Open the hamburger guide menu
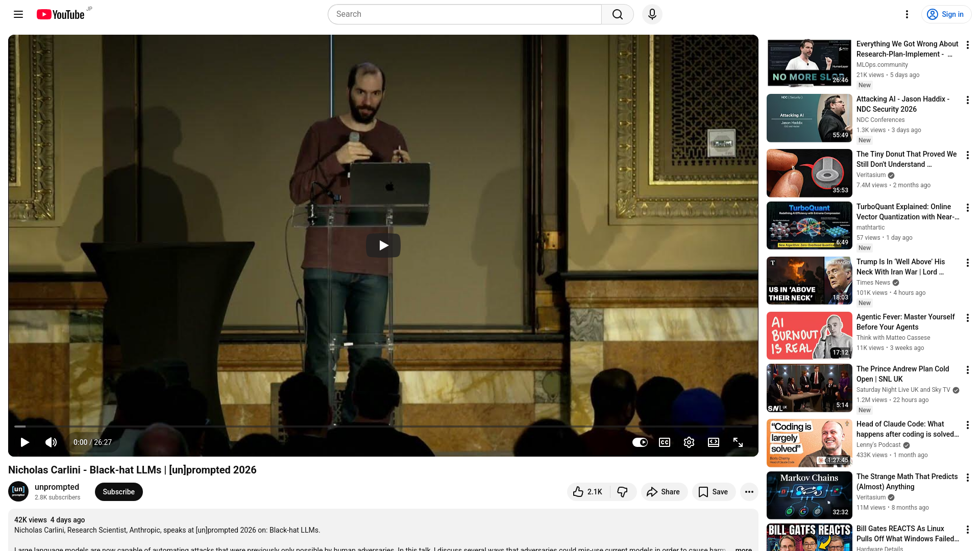The height and width of the screenshot is (551, 980). click(18, 14)
